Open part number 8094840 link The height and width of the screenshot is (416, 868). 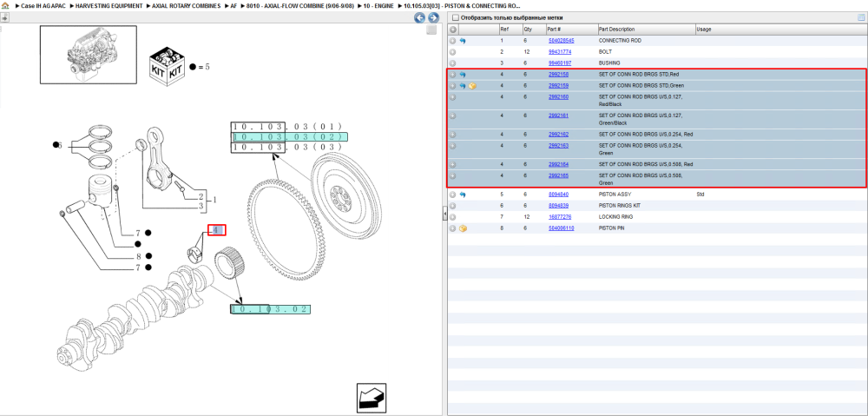click(558, 195)
